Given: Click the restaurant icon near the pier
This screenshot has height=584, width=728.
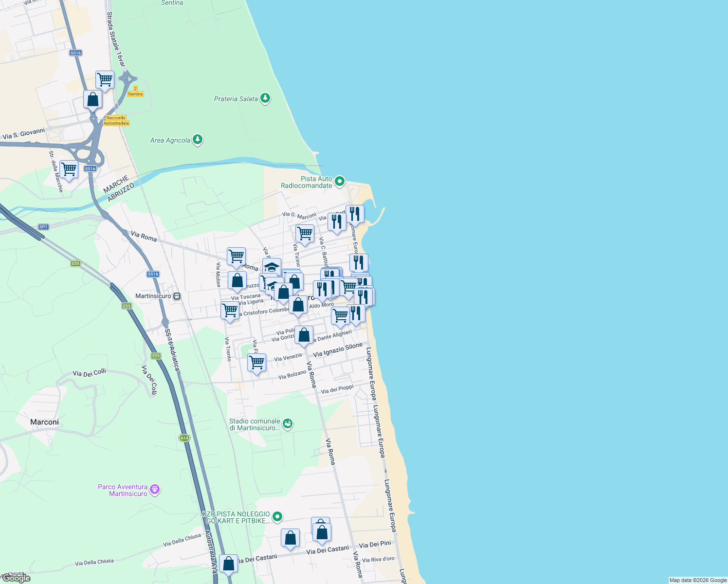Looking at the screenshot, I should tap(355, 213).
